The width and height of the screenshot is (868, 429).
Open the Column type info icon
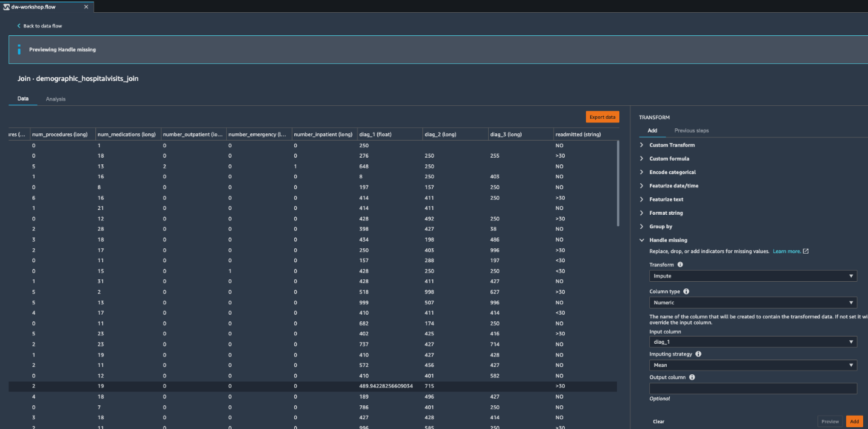686,291
